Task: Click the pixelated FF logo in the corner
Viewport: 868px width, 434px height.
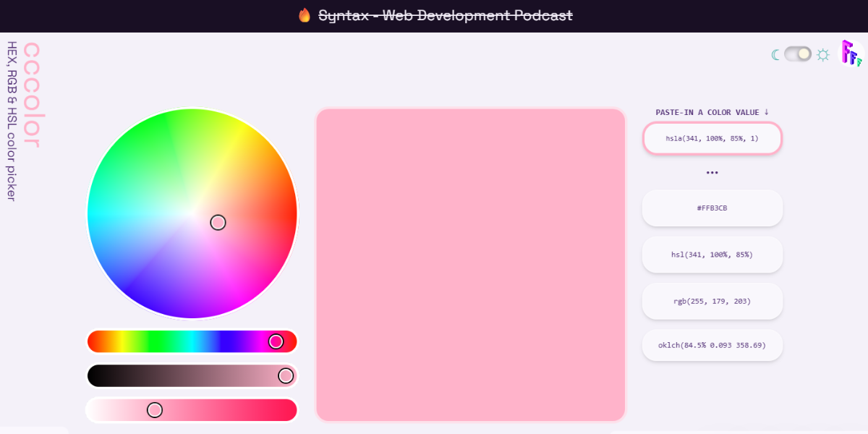Action: (x=851, y=53)
